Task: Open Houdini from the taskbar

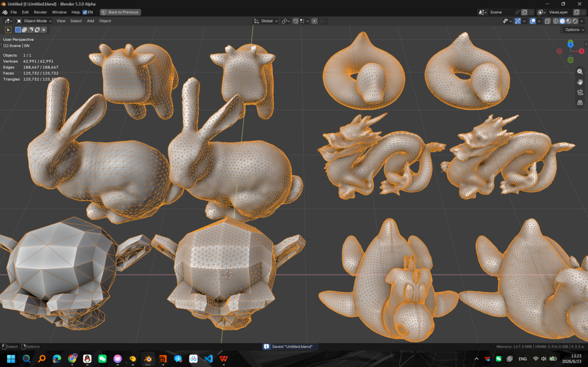Action: coord(163,359)
